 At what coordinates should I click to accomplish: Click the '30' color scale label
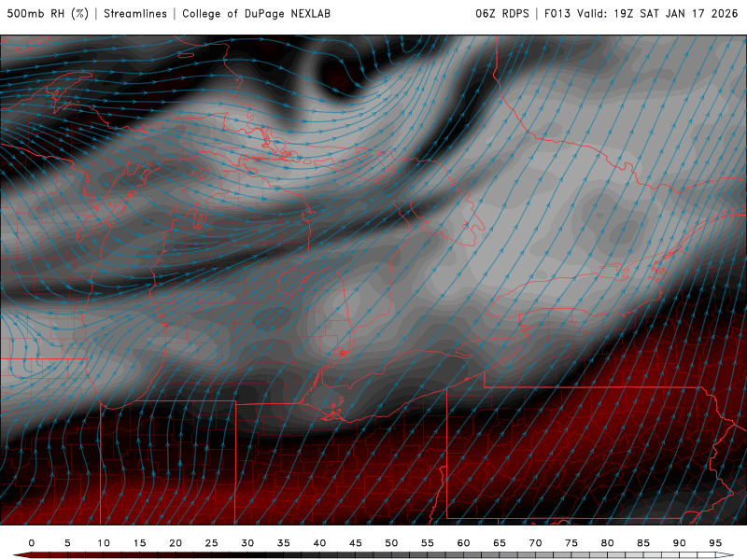[x=247, y=543]
